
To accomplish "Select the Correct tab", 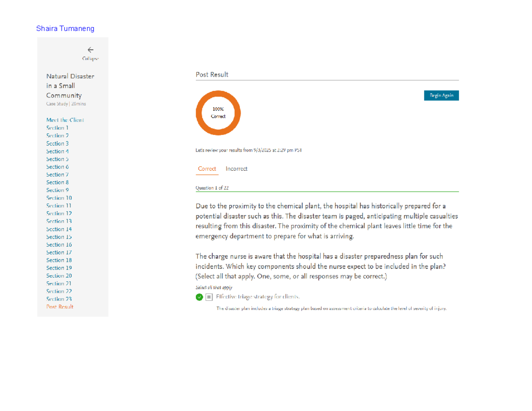I will pyautogui.click(x=207, y=169).
